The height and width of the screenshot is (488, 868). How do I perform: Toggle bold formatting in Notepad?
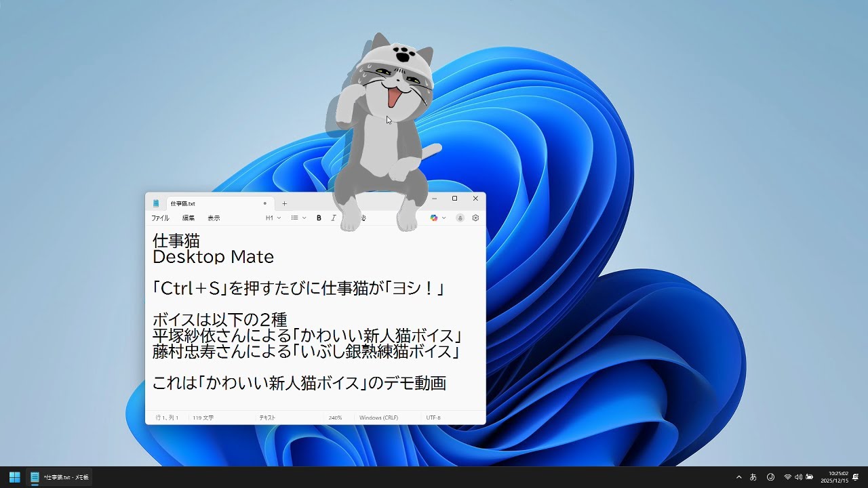tap(319, 218)
